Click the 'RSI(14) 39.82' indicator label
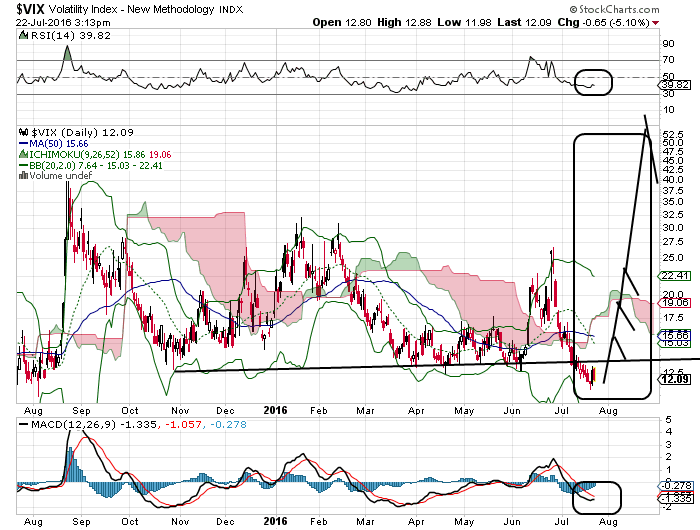Image resolution: width=700 pixels, height=530 pixels. [x=70, y=35]
